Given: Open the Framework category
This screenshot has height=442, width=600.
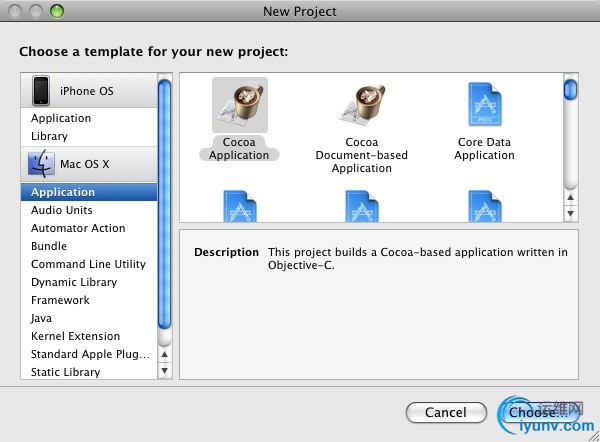Looking at the screenshot, I should (60, 300).
